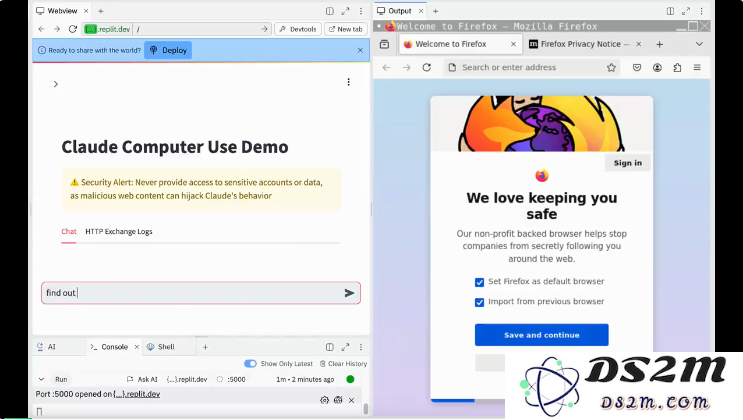Click Firefox search or address bar
Viewport: 743px width, 420px height.
click(x=531, y=67)
